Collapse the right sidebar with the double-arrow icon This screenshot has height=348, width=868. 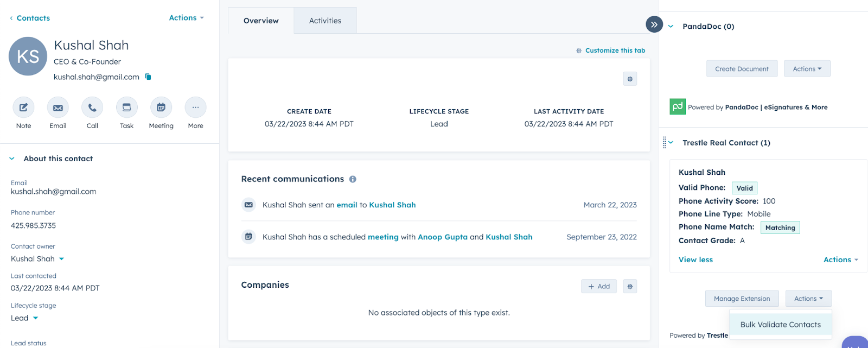coord(654,24)
